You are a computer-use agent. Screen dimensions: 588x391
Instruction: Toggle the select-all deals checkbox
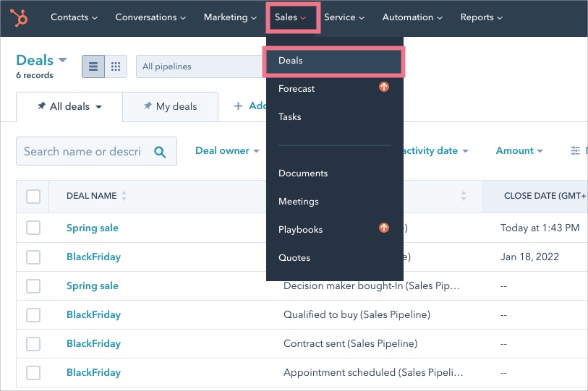tap(33, 196)
